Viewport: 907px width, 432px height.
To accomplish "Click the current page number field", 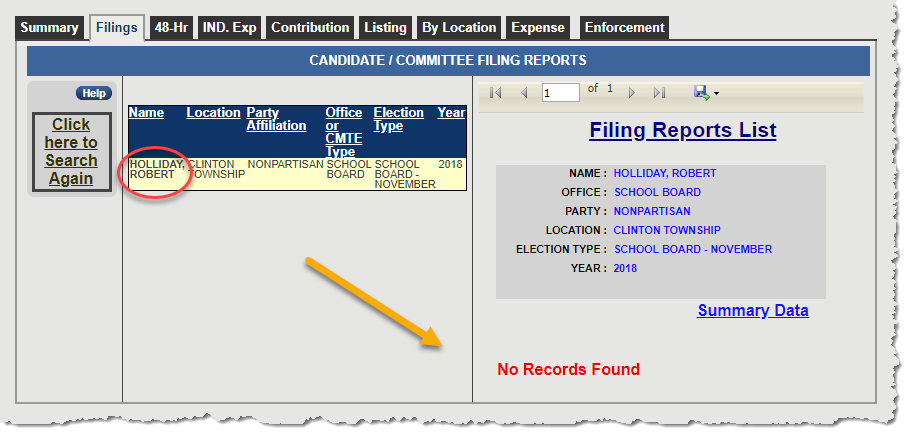I will click(x=561, y=93).
